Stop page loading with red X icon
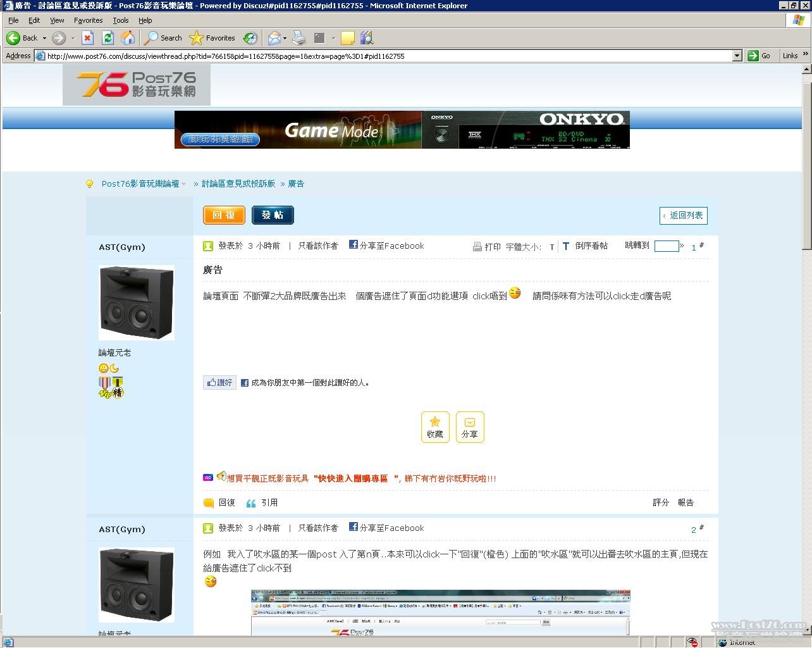 [x=87, y=38]
